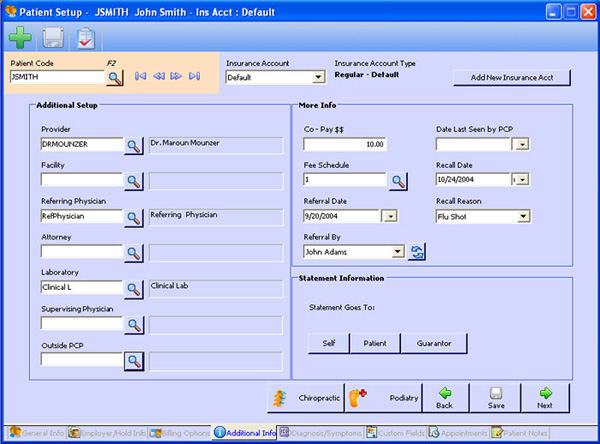Open the Billing Options tab
600x444 pixels.
click(x=180, y=433)
